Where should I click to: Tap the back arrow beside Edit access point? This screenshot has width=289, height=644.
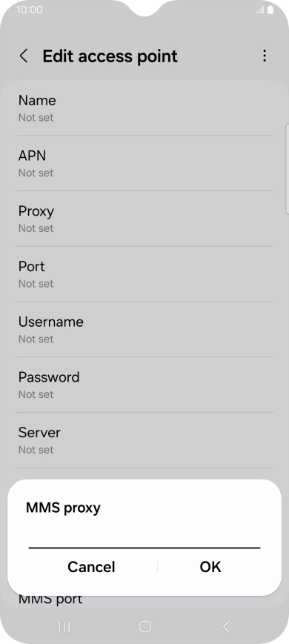(24, 56)
